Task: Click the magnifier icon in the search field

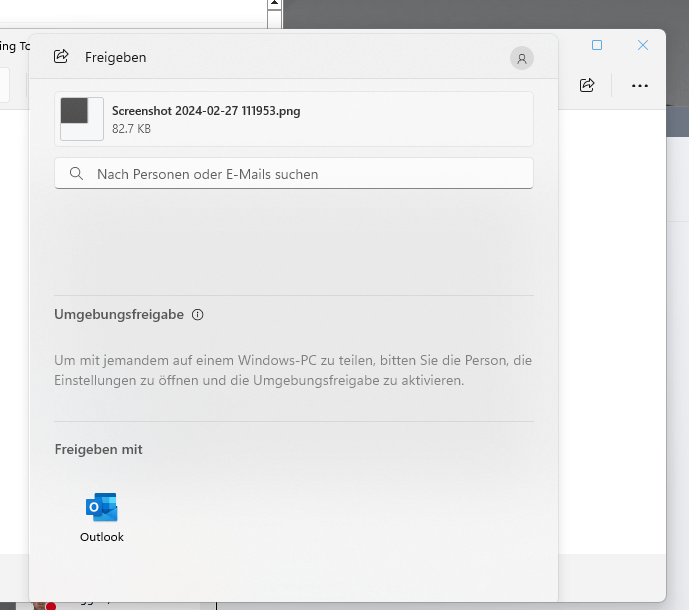Action: coord(76,174)
